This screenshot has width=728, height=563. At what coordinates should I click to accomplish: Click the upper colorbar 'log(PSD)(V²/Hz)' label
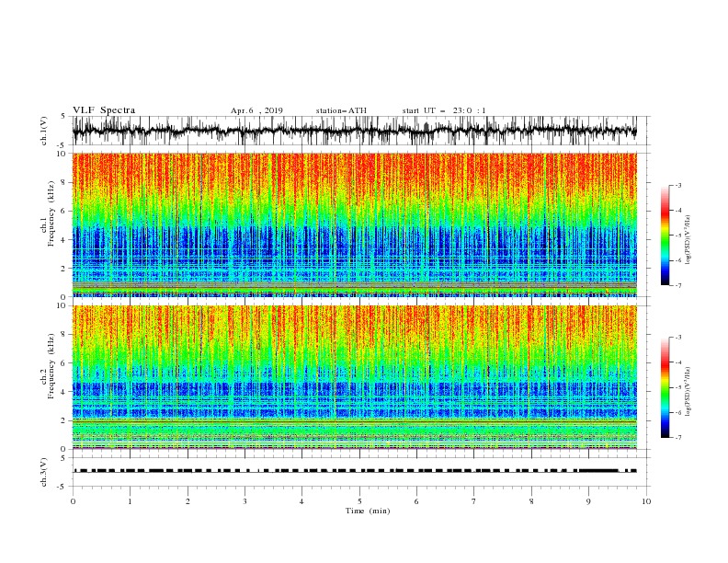click(688, 240)
